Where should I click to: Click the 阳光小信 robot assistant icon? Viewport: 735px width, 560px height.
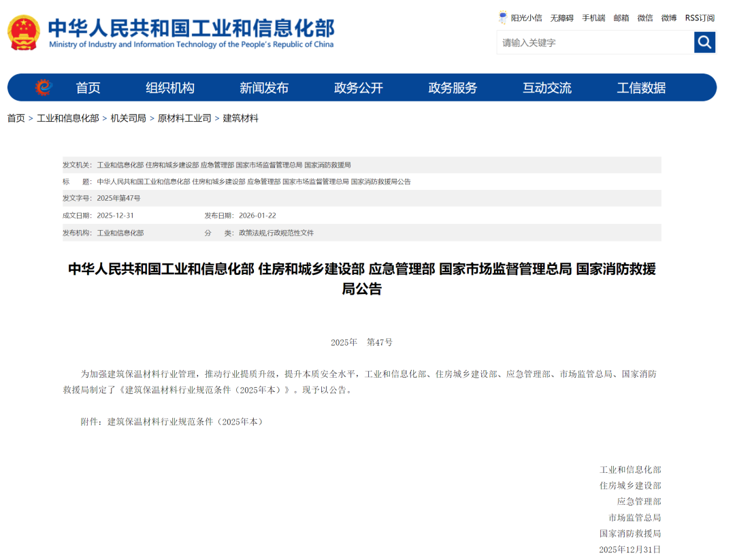[x=502, y=17]
